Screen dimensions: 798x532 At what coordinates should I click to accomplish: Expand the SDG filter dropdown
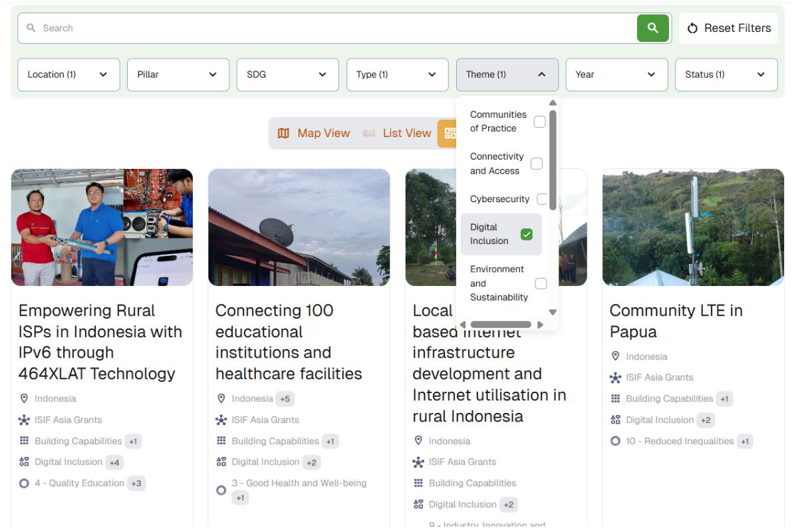pyautogui.click(x=287, y=74)
